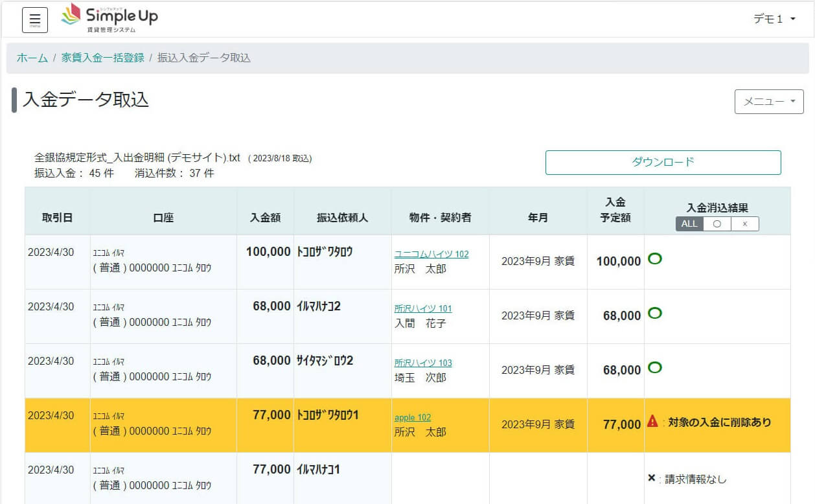The width and height of the screenshot is (815, 504).
Task: Select the ALL filter toggle
Action: (x=689, y=223)
